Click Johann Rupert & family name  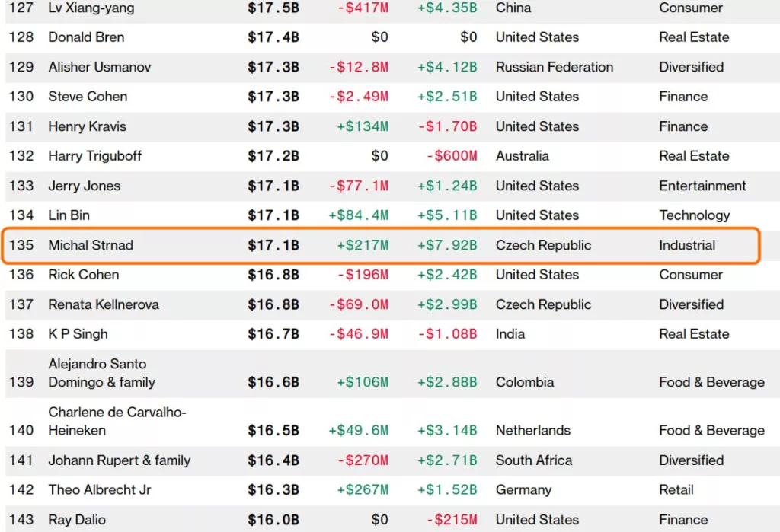click(120, 460)
